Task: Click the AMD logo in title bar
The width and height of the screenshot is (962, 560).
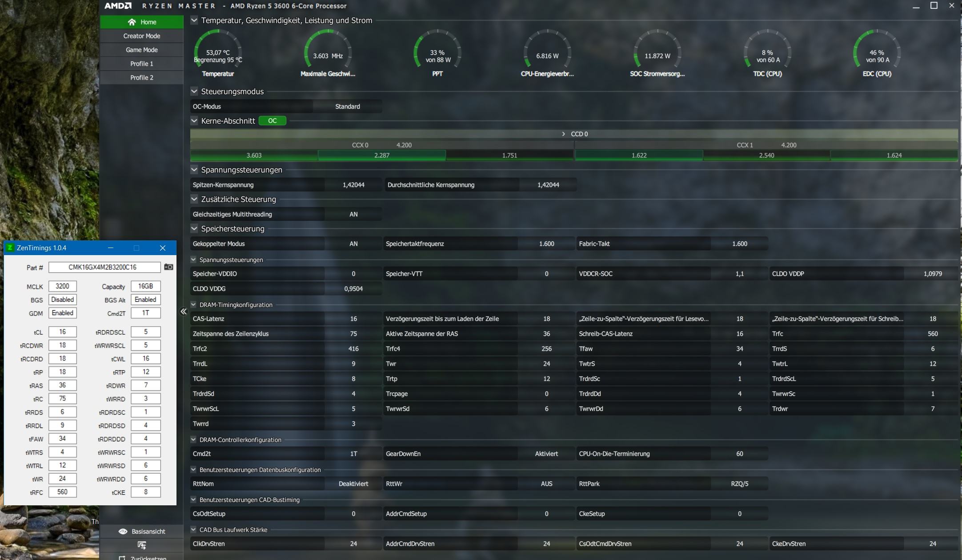Action: [x=118, y=6]
